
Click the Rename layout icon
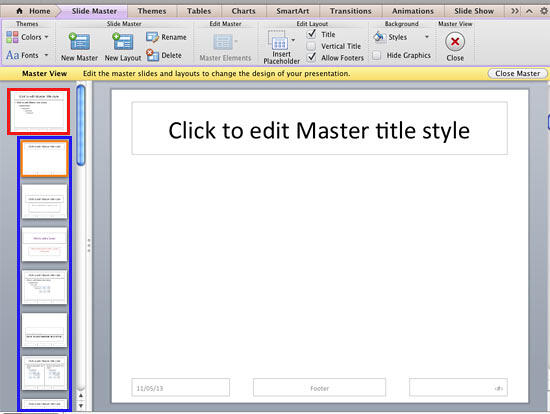point(153,37)
